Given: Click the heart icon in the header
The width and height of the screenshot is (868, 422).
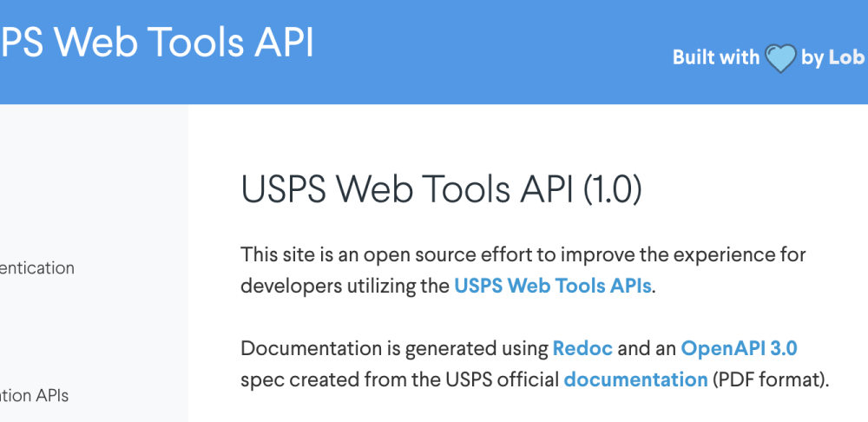Looking at the screenshot, I should tap(780, 59).
